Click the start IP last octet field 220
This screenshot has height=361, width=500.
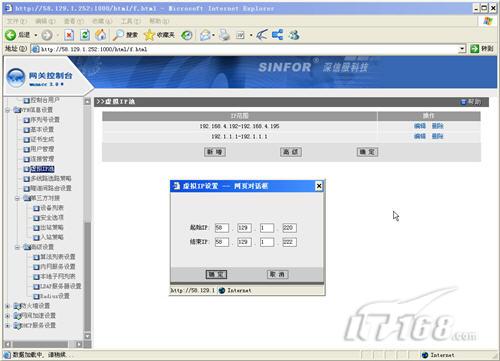(289, 228)
